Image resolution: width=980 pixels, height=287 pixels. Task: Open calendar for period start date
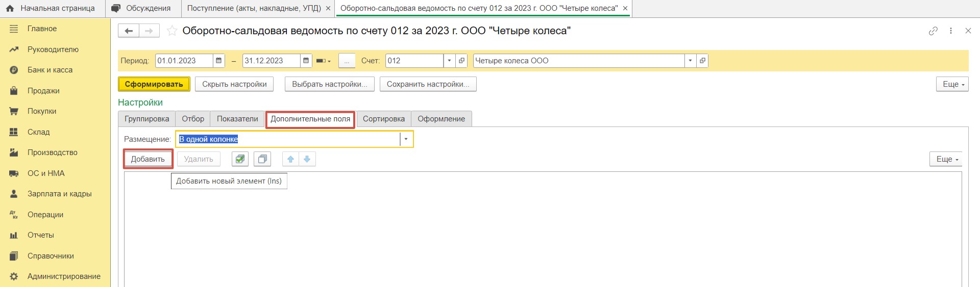tap(218, 61)
